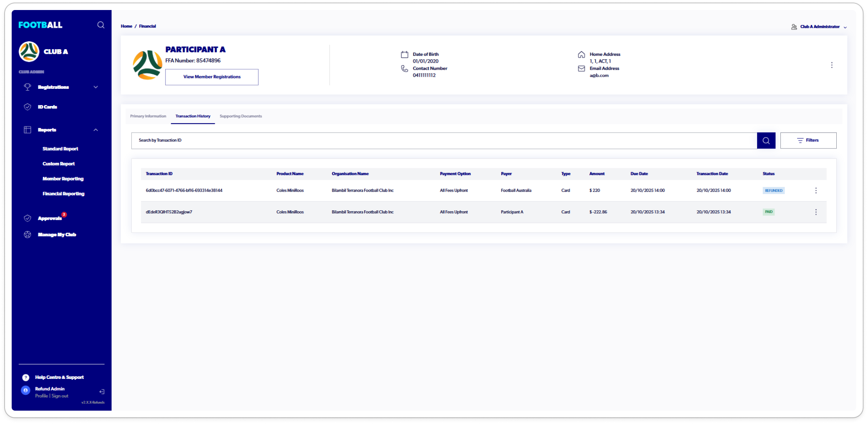Viewport: 868px width, 424px height.
Task: Click the PAID status badge
Action: pos(768,212)
